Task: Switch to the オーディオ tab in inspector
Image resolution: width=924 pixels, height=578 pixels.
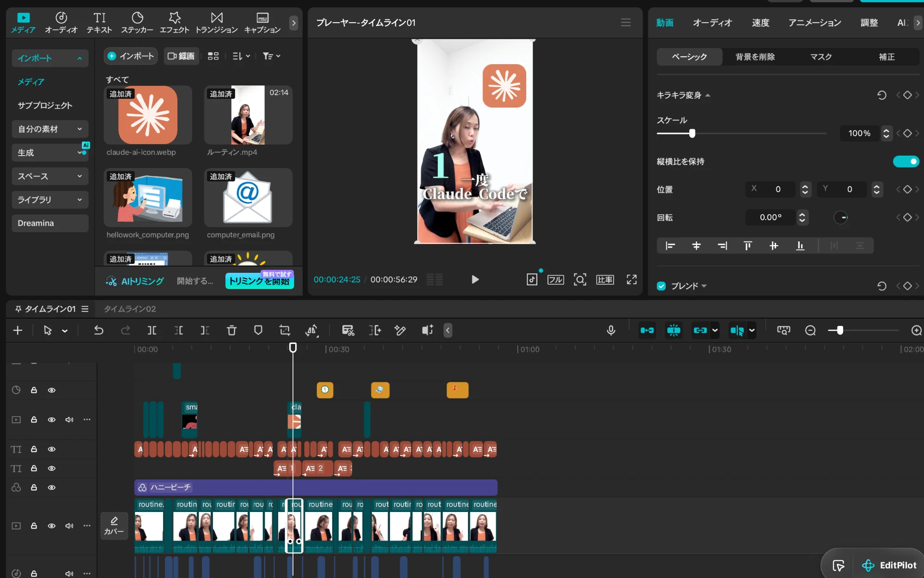Action: (712, 23)
